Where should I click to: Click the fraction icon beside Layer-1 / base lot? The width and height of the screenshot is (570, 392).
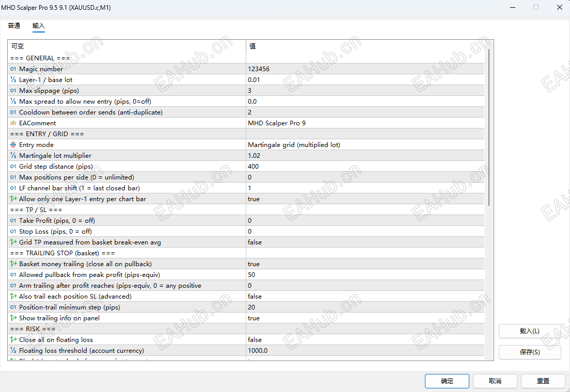pyautogui.click(x=13, y=79)
